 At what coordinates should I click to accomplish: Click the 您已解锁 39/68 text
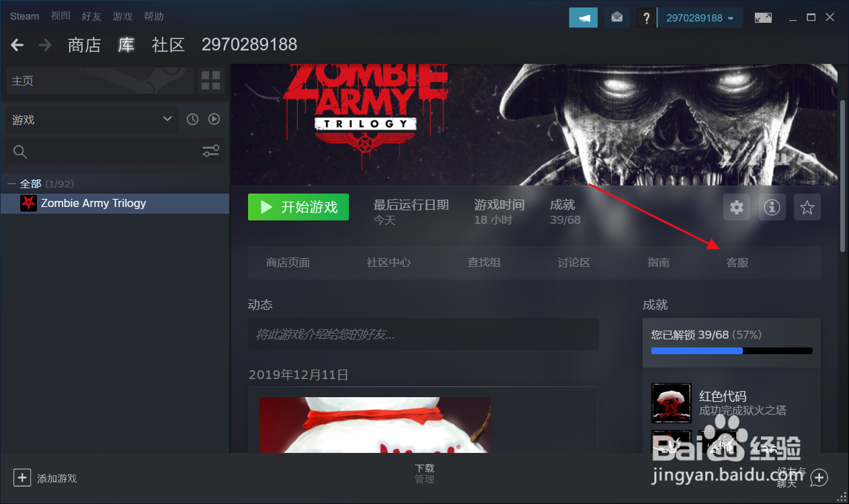[x=690, y=335]
